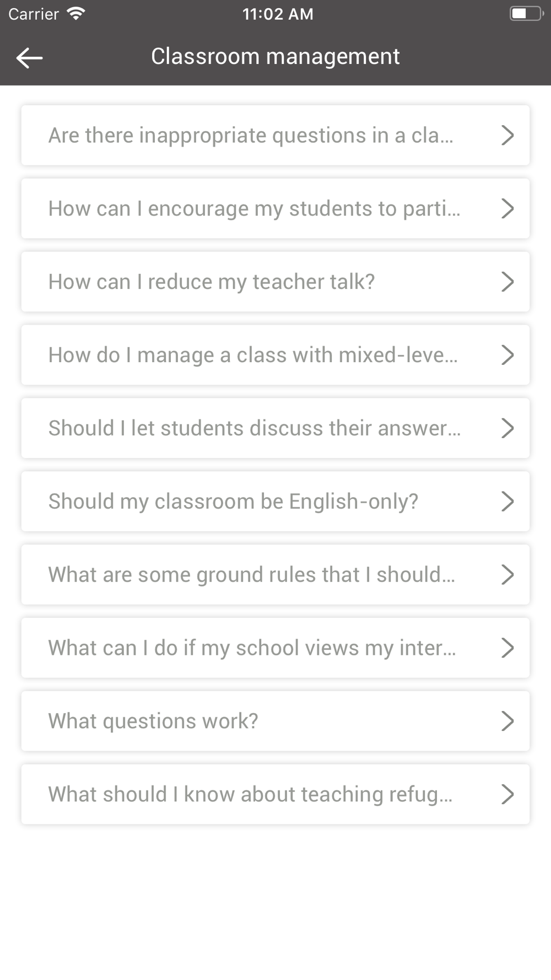This screenshot has height=980, width=551.
Task: Tap chevron next to 'Are there inappropriate questions'
Action: 507,135
